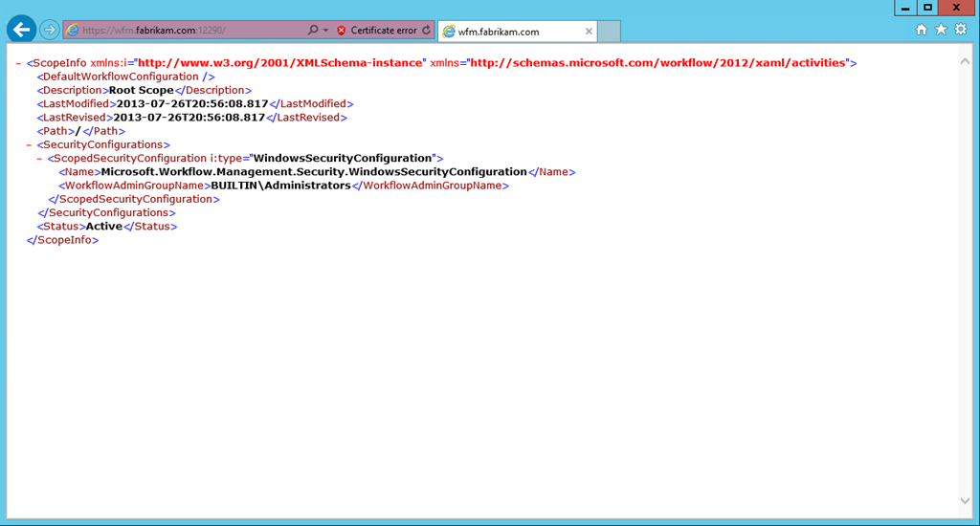Click the LastRevised timestamp value
The image size is (980, 526).
189,118
